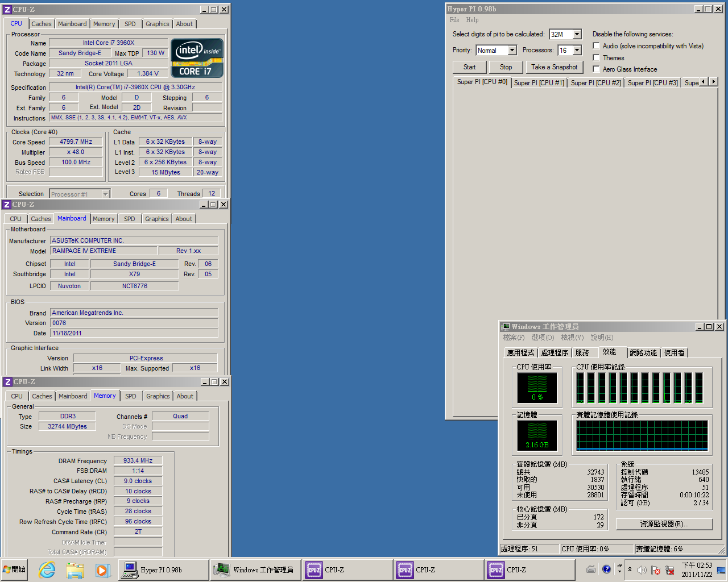728x582 pixels.
Task: Open the File menu in Hyper PI
Action: (454, 20)
